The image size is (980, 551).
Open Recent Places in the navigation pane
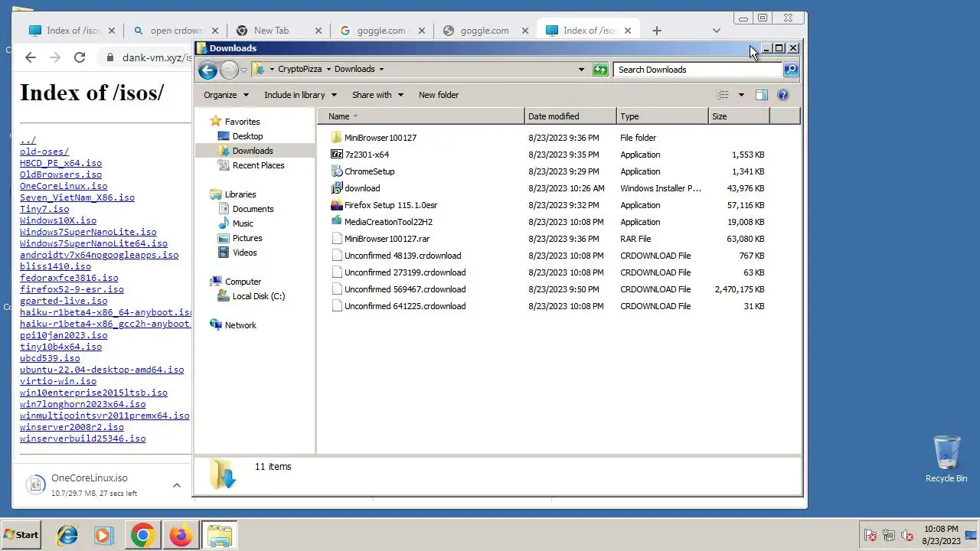pyautogui.click(x=258, y=165)
